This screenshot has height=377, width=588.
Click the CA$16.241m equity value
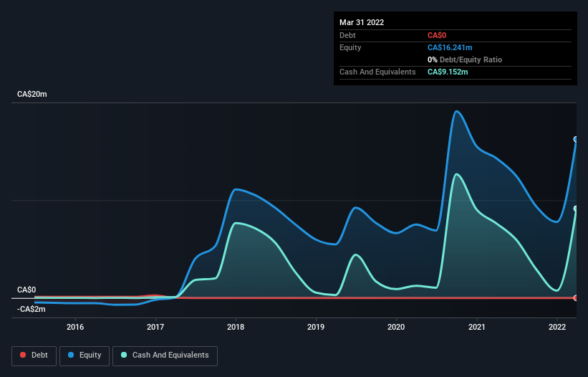450,47
